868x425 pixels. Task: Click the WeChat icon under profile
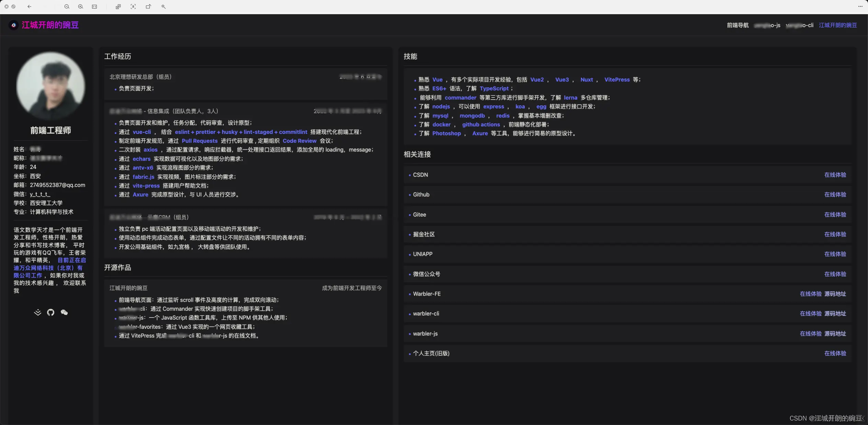[64, 312]
